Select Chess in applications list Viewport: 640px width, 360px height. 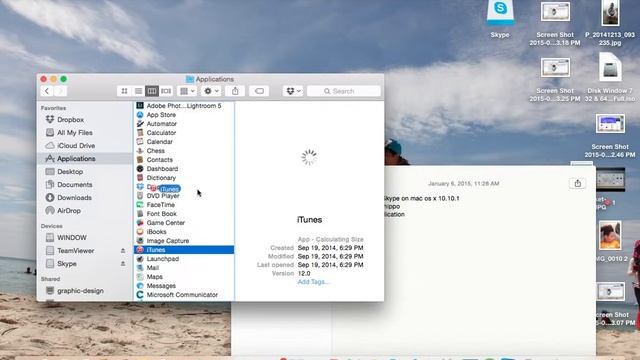click(x=184, y=151)
